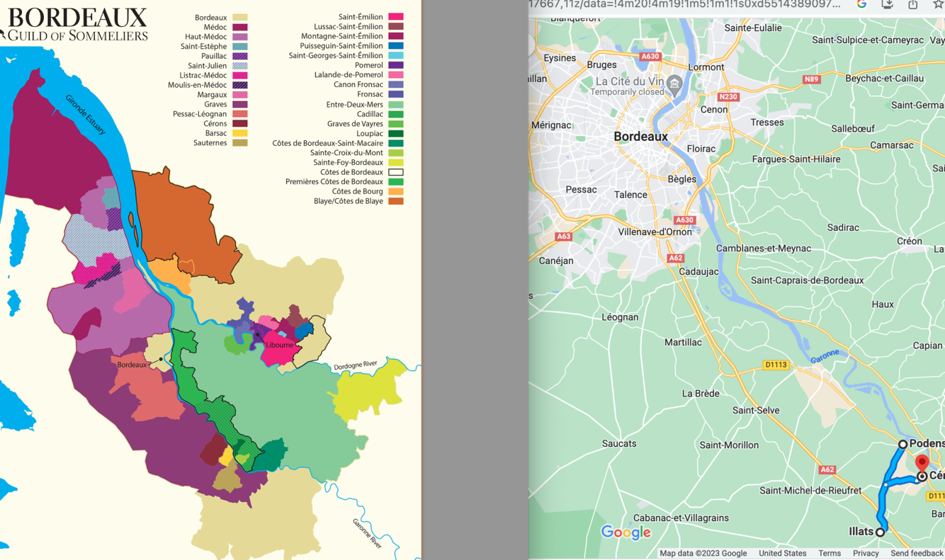The height and width of the screenshot is (560, 945).
Task: Click the A62 road shield near Cadaujac
Action: coord(675,258)
